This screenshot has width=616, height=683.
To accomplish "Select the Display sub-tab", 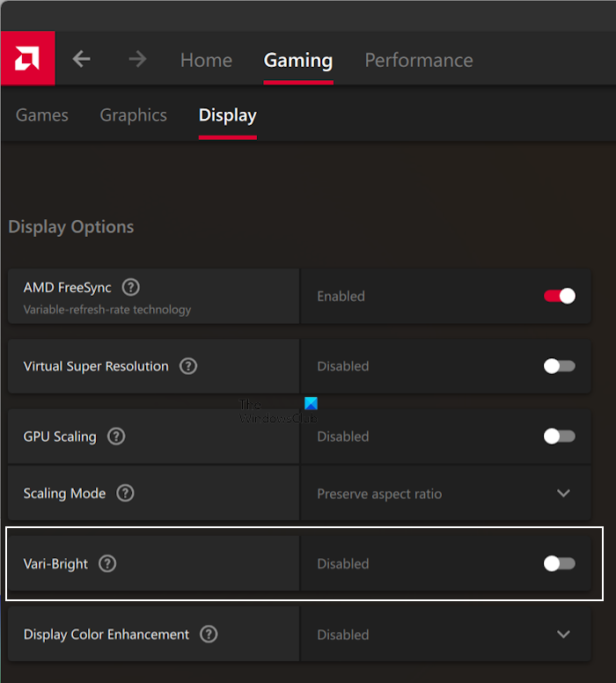I will [228, 115].
